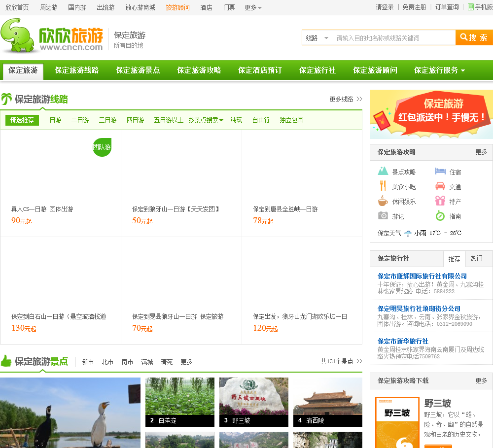The image size is (493, 448).
Task: Open 保定酒店预订 in green nav
Action: (260, 70)
